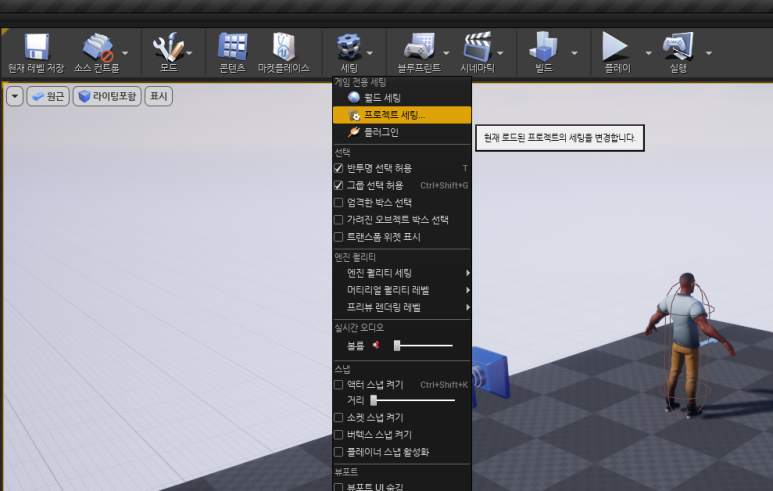The width and height of the screenshot is (773, 491).
Task: Click the real-time audio volume slider
Action: (423, 346)
